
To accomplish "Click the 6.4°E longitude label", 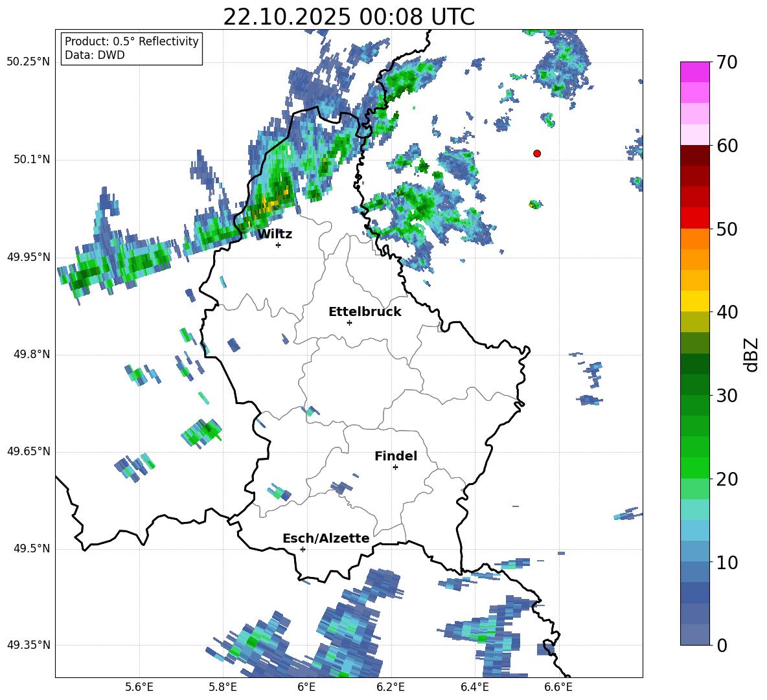I will click(x=474, y=687).
